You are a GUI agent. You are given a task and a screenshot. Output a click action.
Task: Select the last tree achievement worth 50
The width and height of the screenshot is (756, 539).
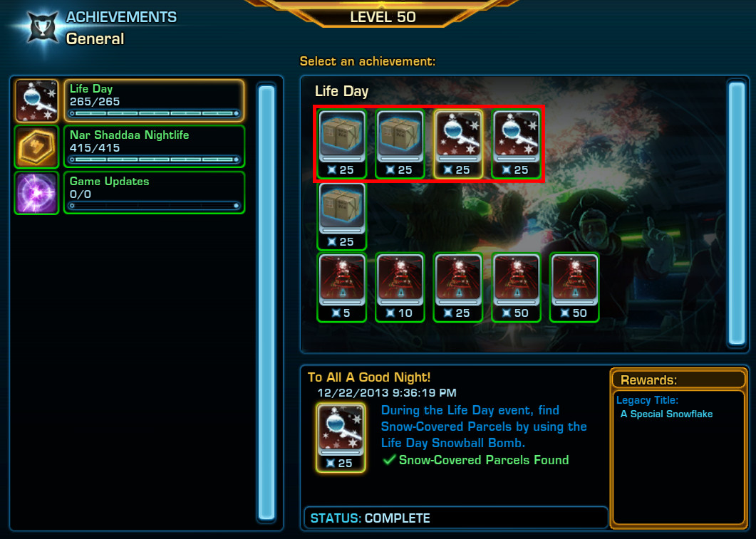pos(574,288)
